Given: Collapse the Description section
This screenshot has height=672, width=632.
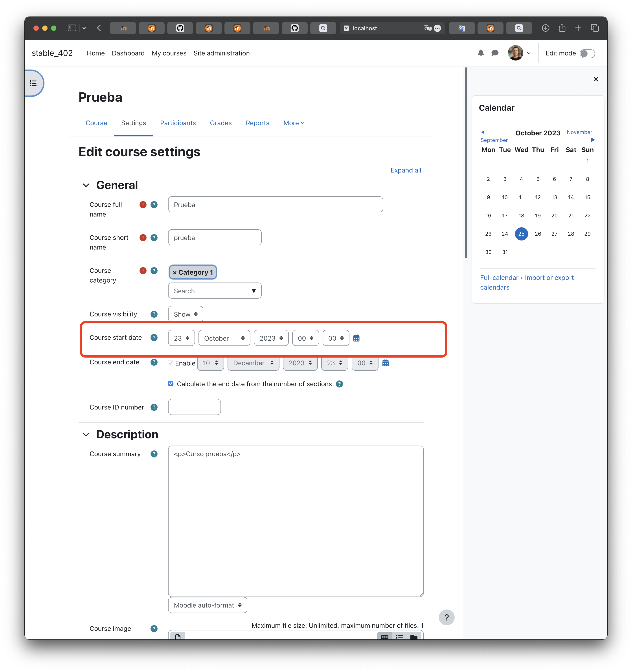Looking at the screenshot, I should (86, 434).
